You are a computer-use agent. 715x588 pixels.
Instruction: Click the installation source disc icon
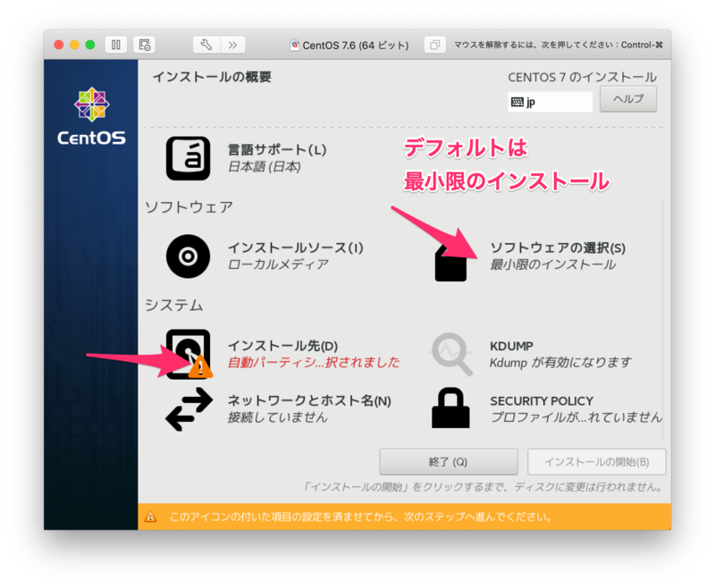click(188, 256)
